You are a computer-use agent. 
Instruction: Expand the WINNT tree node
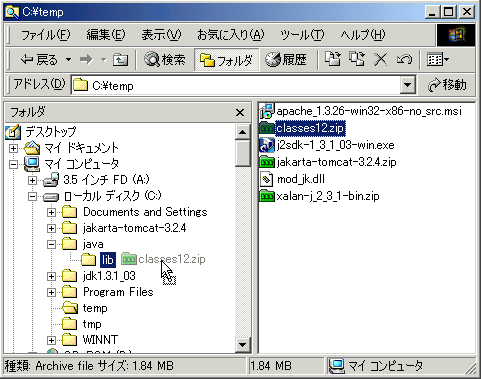pyautogui.click(x=51, y=340)
